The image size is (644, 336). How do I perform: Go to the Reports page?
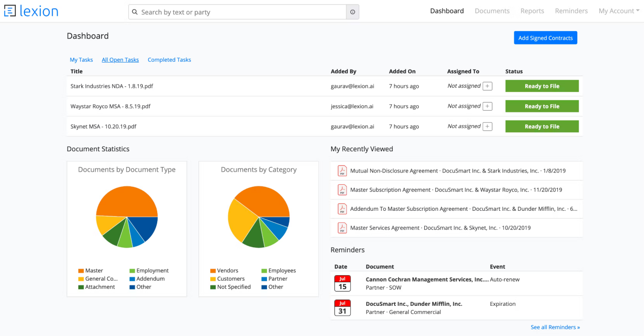coord(532,11)
